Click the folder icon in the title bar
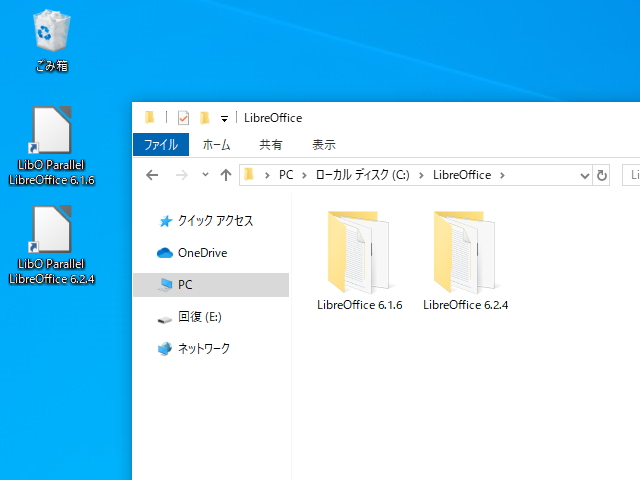Image resolution: width=640 pixels, height=480 pixels. [x=149, y=118]
